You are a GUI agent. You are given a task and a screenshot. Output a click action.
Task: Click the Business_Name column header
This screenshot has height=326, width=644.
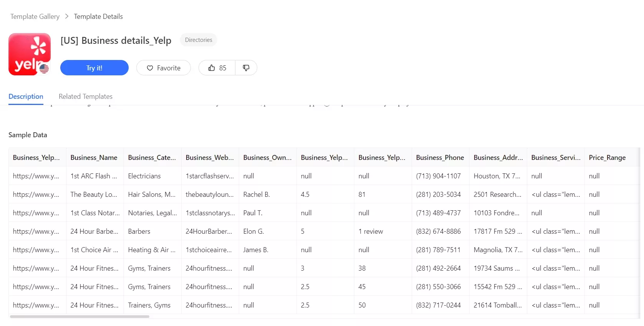[94, 158]
